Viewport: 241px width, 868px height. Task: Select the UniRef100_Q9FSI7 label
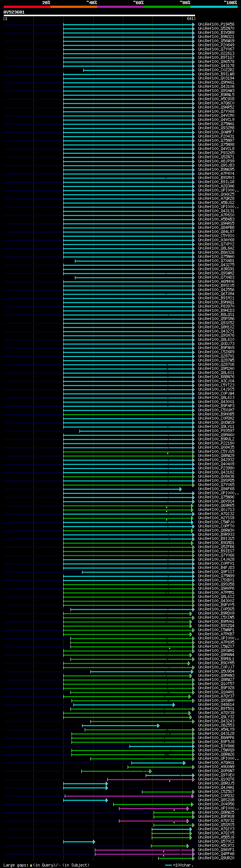tap(216, 572)
